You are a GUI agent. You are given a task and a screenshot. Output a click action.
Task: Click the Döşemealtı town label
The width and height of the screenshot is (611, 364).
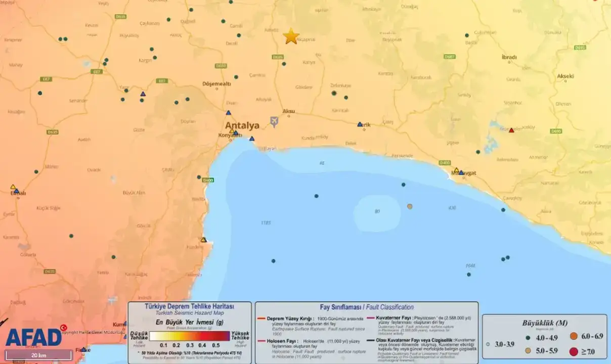[x=216, y=84]
